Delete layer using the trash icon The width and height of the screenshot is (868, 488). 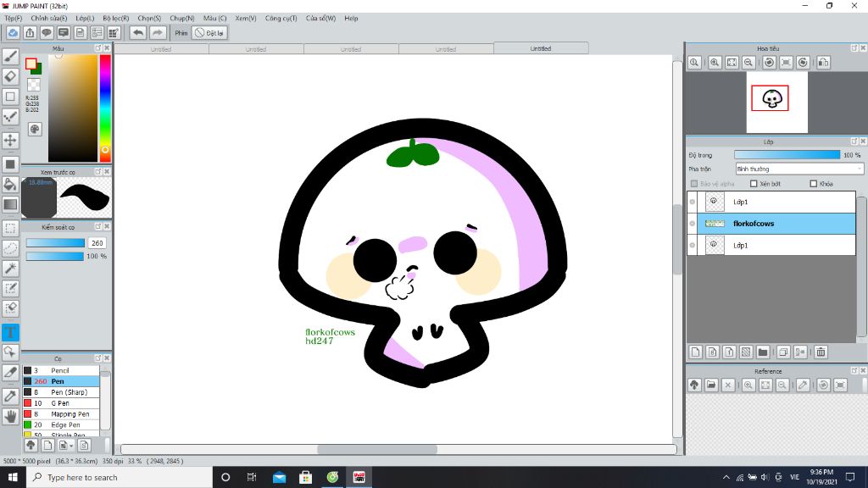coord(821,352)
